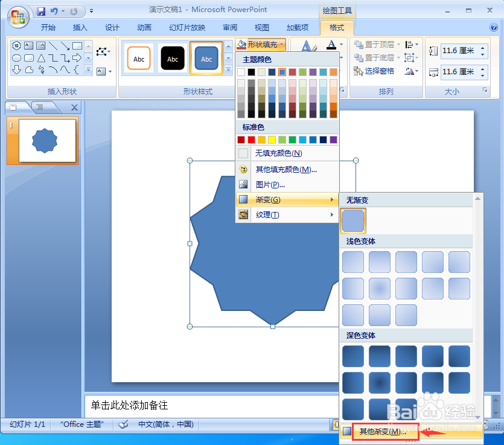Viewport: 504px width, 445px height.
Task: Click the Office button orb
Action: coord(18,17)
